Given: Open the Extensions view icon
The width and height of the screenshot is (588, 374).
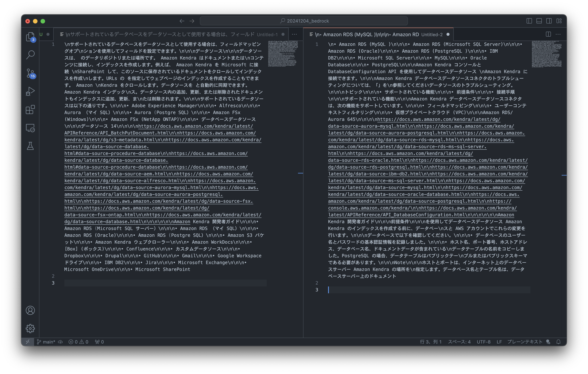Looking at the screenshot, I should coord(30,110).
